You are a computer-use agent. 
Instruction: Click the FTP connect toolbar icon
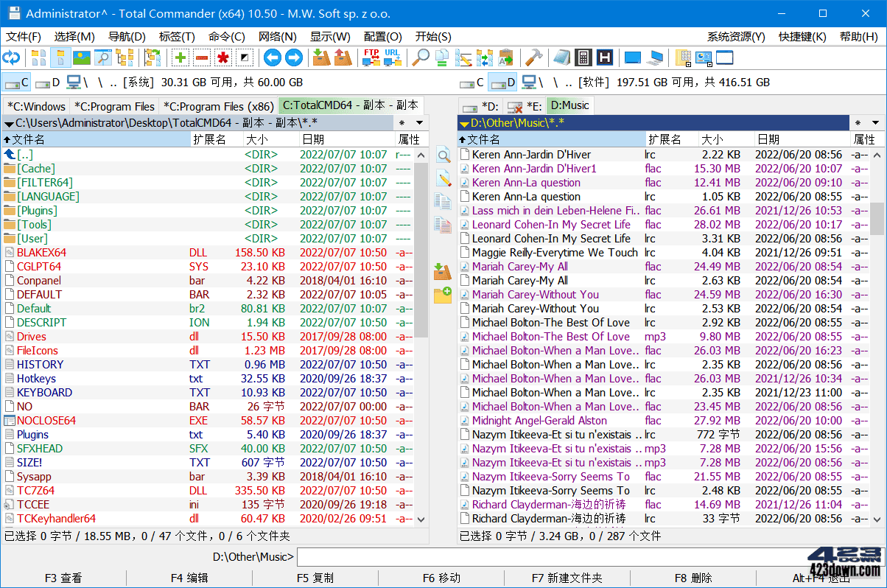pyautogui.click(x=372, y=57)
